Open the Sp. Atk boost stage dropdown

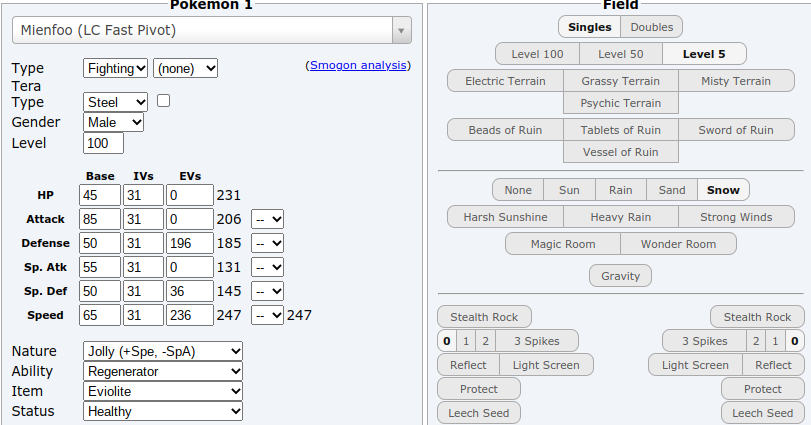tap(267, 267)
